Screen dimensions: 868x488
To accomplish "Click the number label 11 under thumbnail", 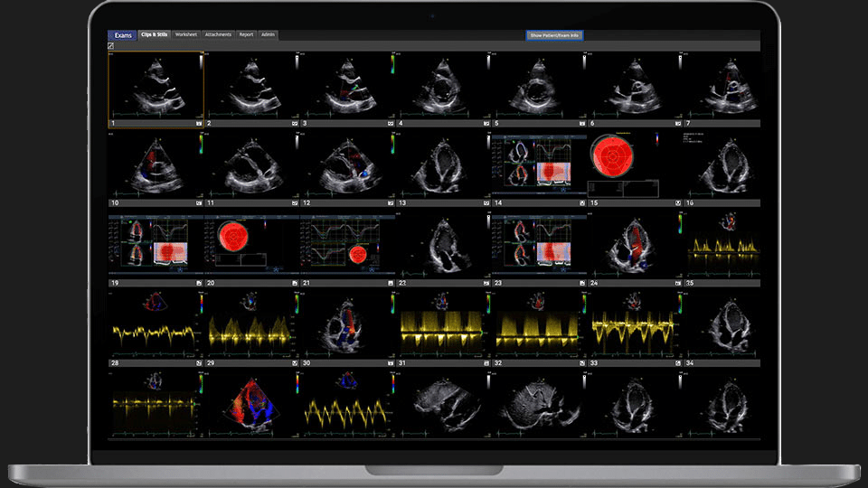I will tap(211, 203).
